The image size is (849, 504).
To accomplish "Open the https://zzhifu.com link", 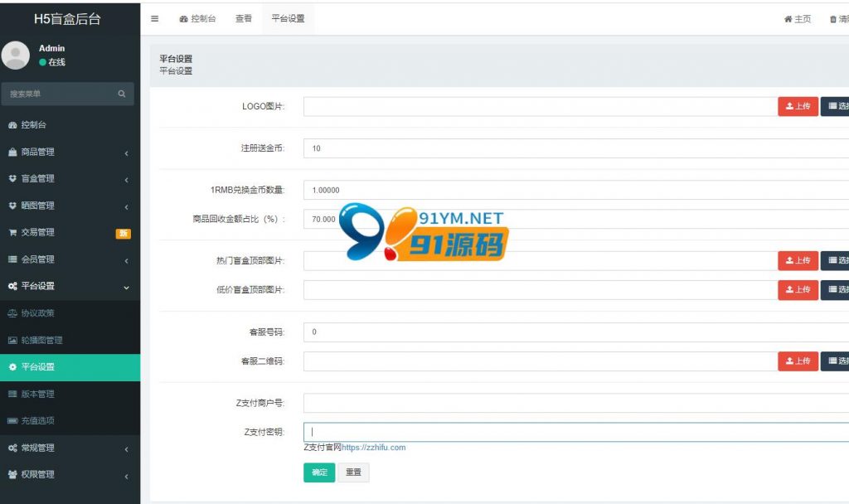I will pos(374,448).
